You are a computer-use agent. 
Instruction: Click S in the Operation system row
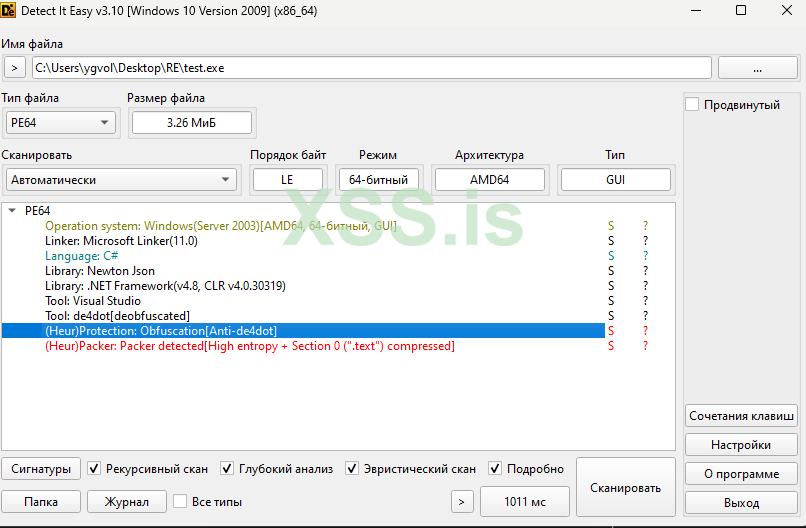click(x=611, y=226)
